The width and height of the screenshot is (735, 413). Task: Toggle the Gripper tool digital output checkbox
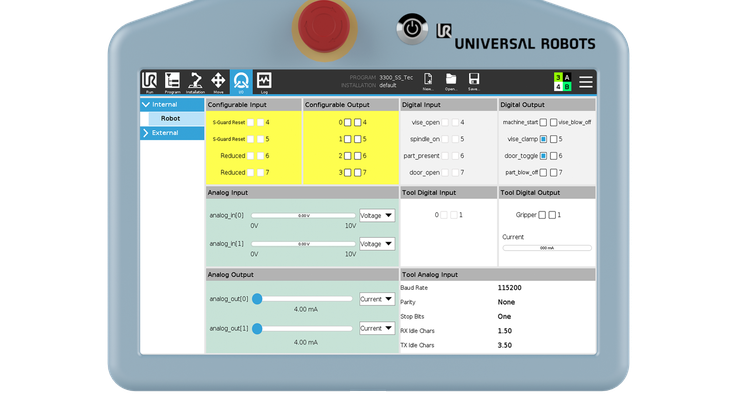pyautogui.click(x=543, y=215)
